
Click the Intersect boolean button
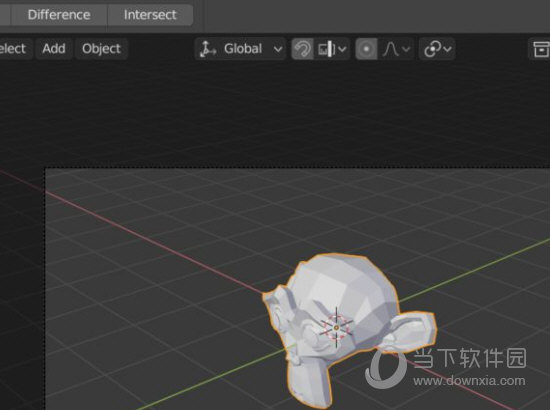(150, 15)
